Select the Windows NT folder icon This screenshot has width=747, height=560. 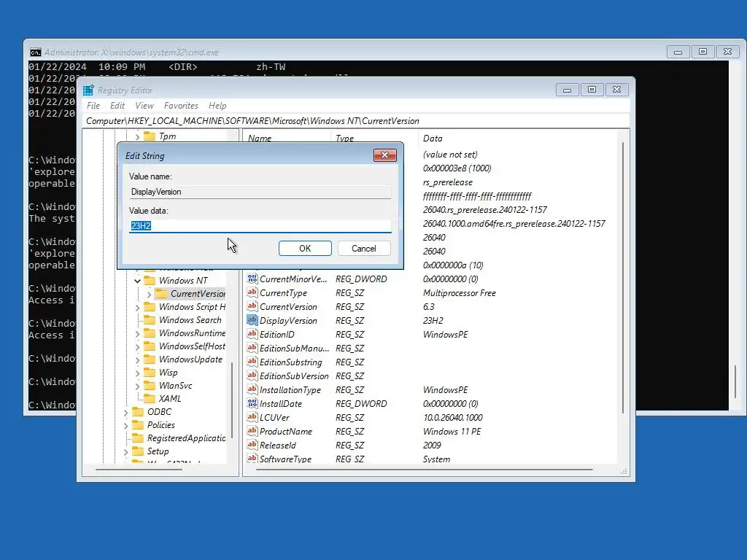(150, 280)
